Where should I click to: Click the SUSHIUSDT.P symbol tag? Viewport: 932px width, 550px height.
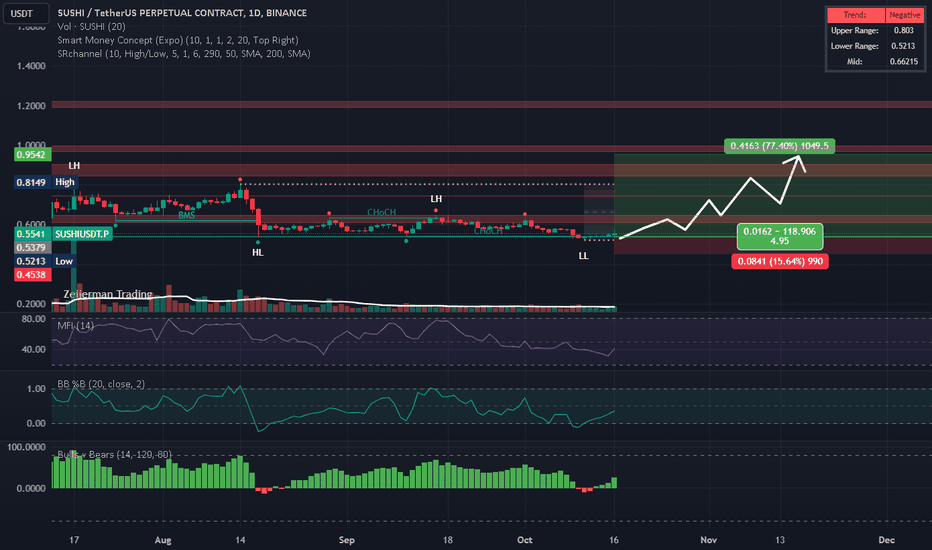(82, 234)
